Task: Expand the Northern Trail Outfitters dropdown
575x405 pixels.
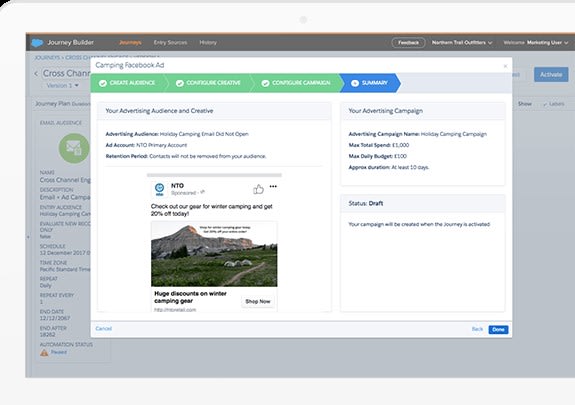Action: tap(462, 43)
